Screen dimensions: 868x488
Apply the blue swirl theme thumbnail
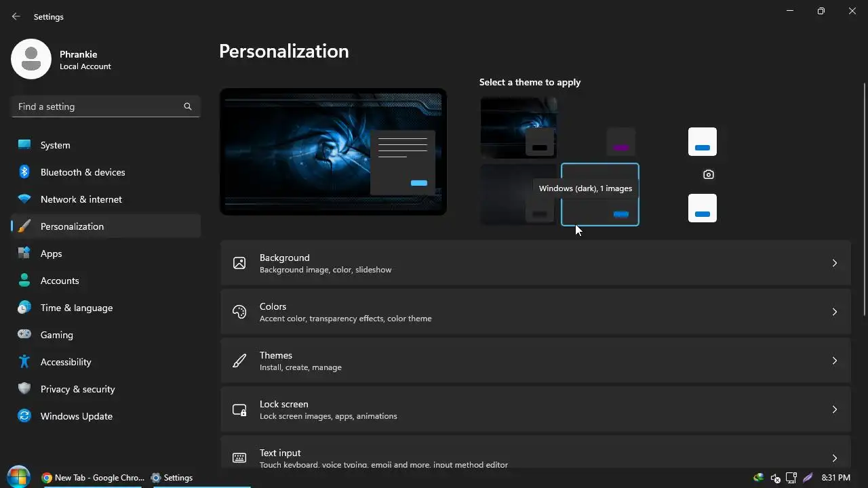[519, 127]
